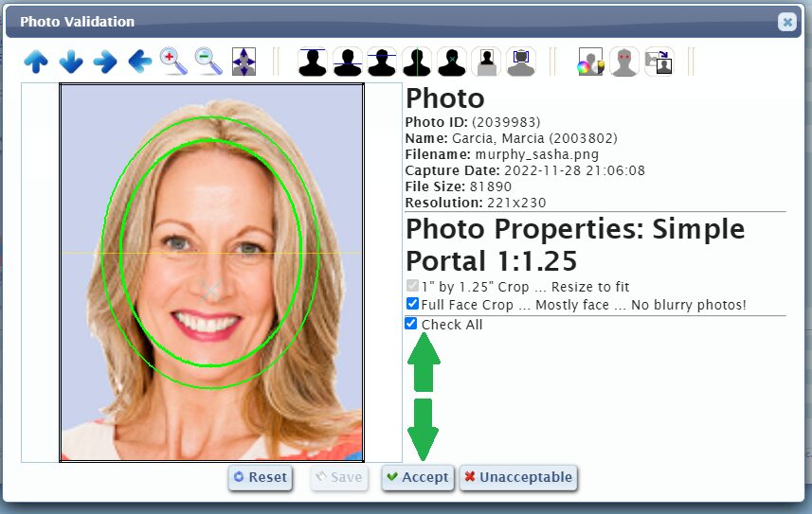812x514 pixels.
Task: Uncheck the Check All checkbox
Action: point(410,324)
